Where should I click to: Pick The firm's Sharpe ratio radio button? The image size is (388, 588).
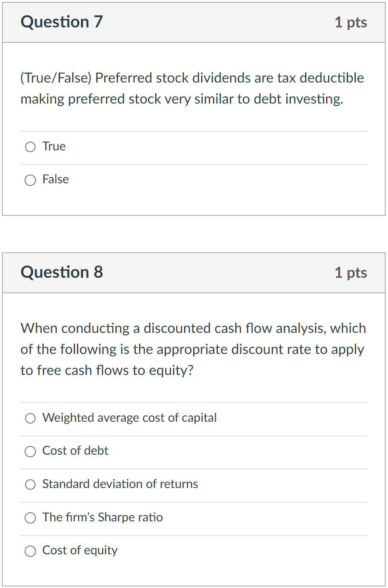(30, 518)
